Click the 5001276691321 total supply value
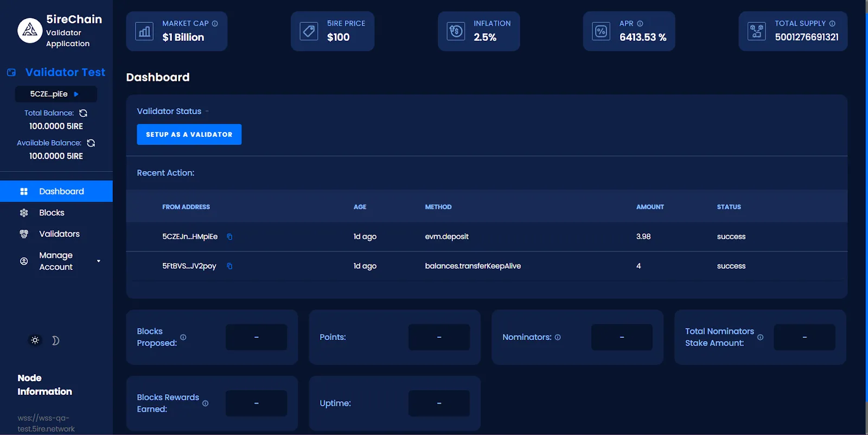The image size is (868, 435). tap(807, 37)
